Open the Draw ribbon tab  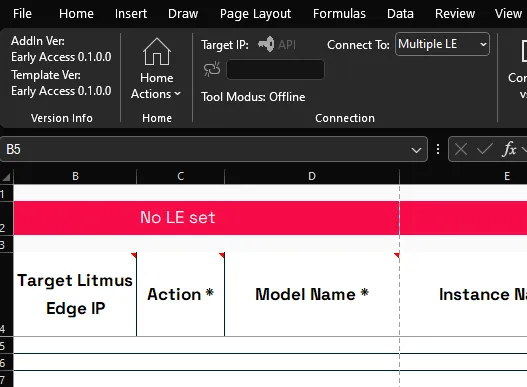pos(183,14)
